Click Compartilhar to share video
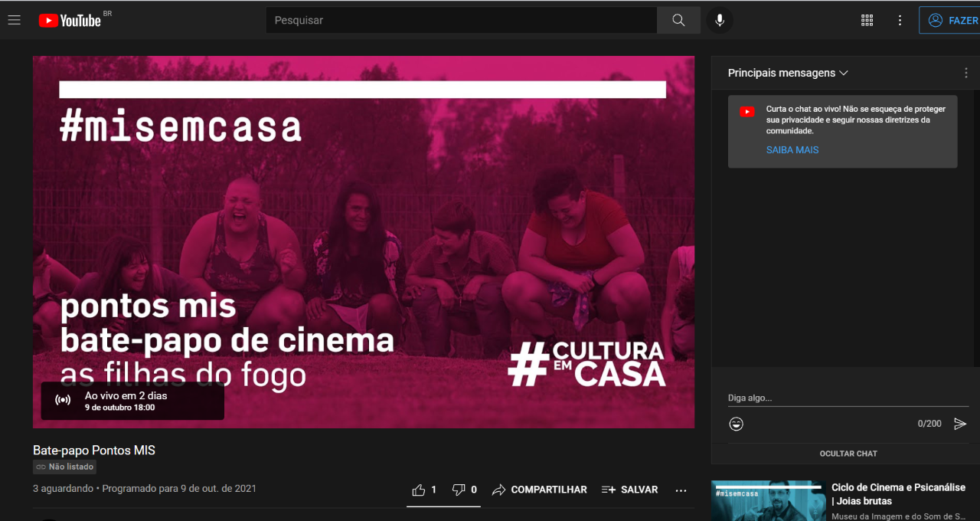Screen dimensions: 980x521 click(x=540, y=490)
